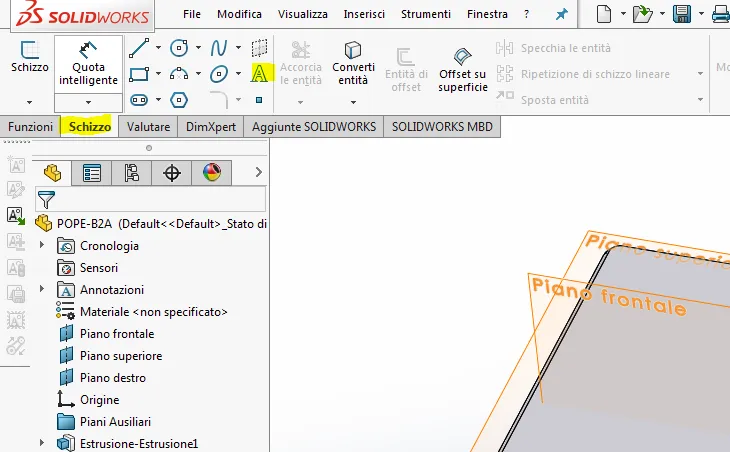Open the Modifica menu
The image size is (730, 452).
pyautogui.click(x=239, y=14)
